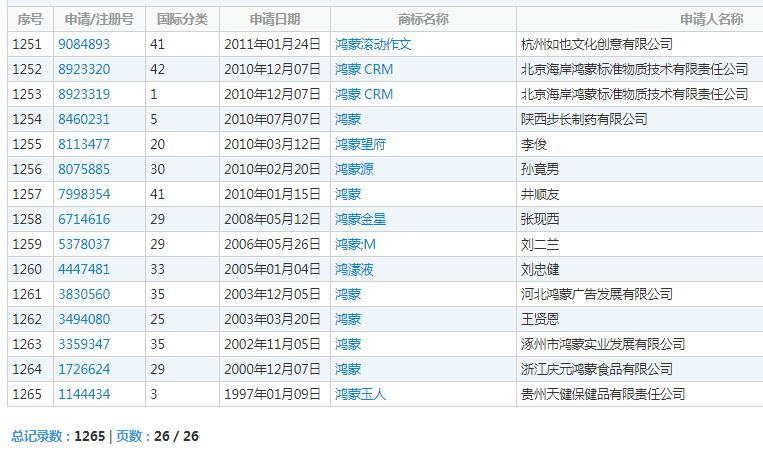763x455 pixels.
Task: Click the 申请/注册号 column header
Action: coord(99,19)
